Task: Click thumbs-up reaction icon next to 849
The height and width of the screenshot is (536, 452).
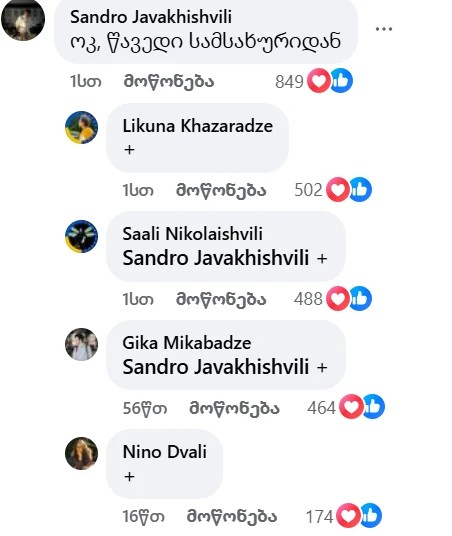Action: pyautogui.click(x=341, y=81)
